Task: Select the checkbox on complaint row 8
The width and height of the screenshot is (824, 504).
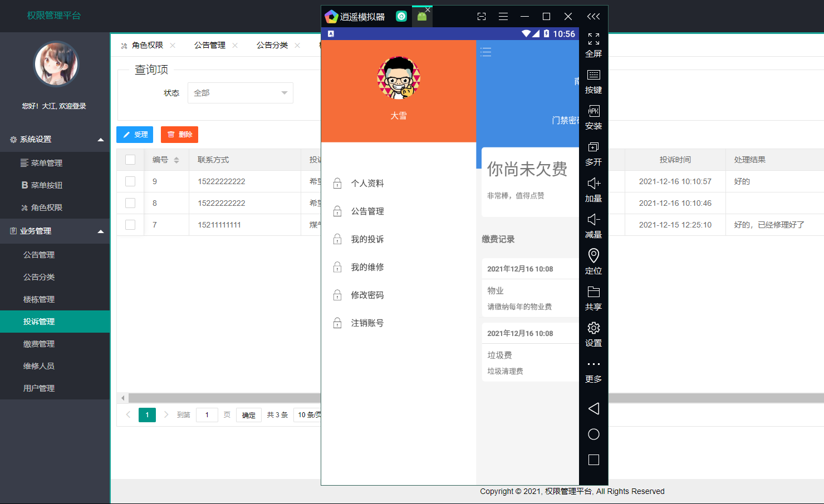Action: click(x=130, y=203)
